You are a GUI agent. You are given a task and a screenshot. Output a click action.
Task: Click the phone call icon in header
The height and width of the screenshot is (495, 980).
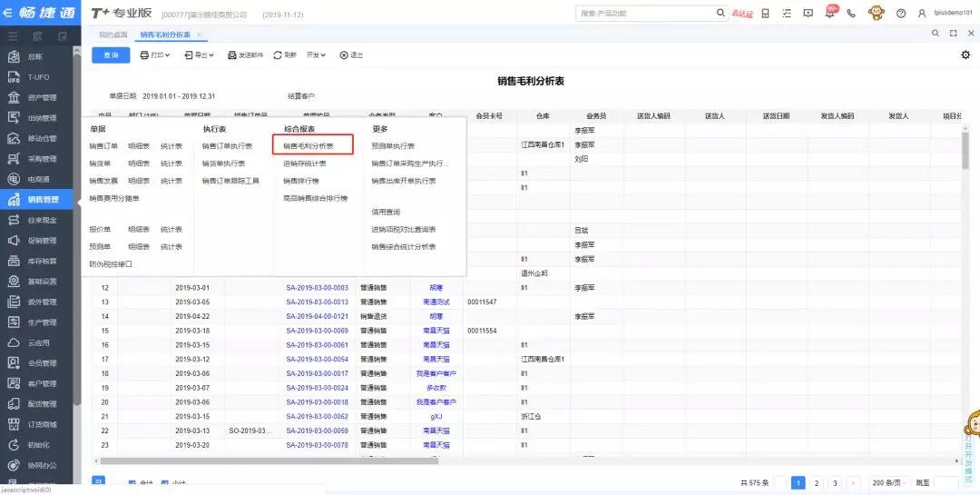851,14
